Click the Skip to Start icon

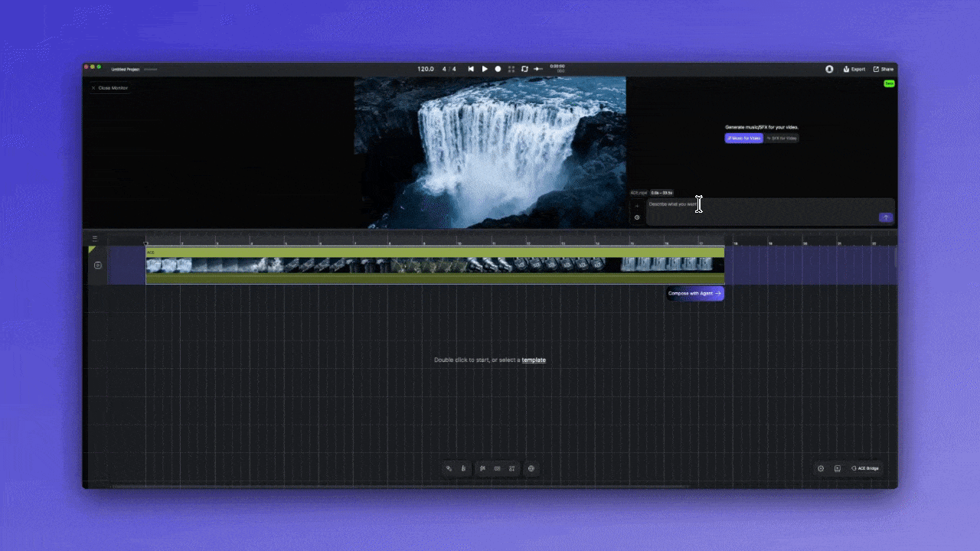coord(471,69)
